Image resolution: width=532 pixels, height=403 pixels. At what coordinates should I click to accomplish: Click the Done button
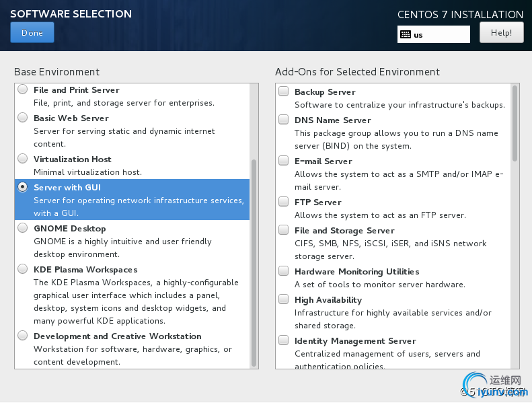[x=32, y=32]
